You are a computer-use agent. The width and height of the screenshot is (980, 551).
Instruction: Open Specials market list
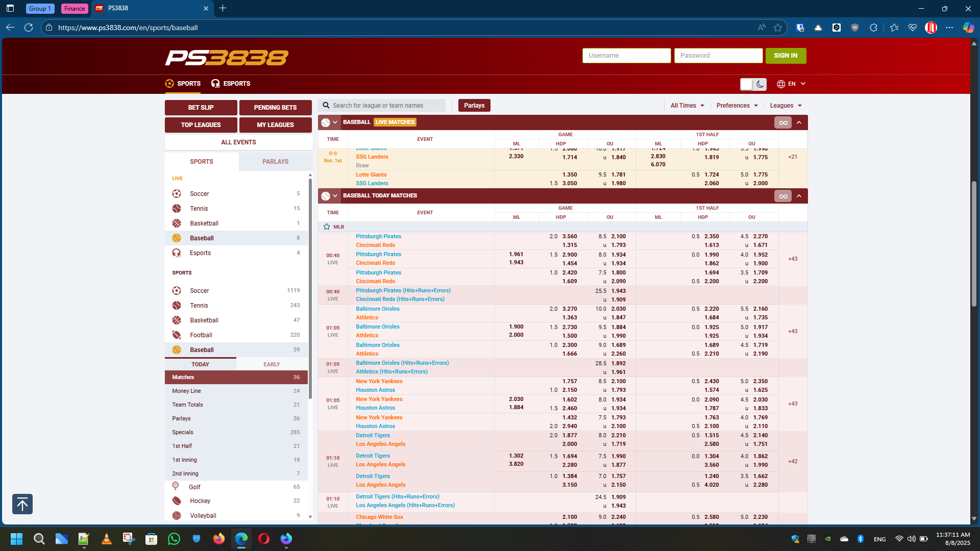click(x=236, y=432)
